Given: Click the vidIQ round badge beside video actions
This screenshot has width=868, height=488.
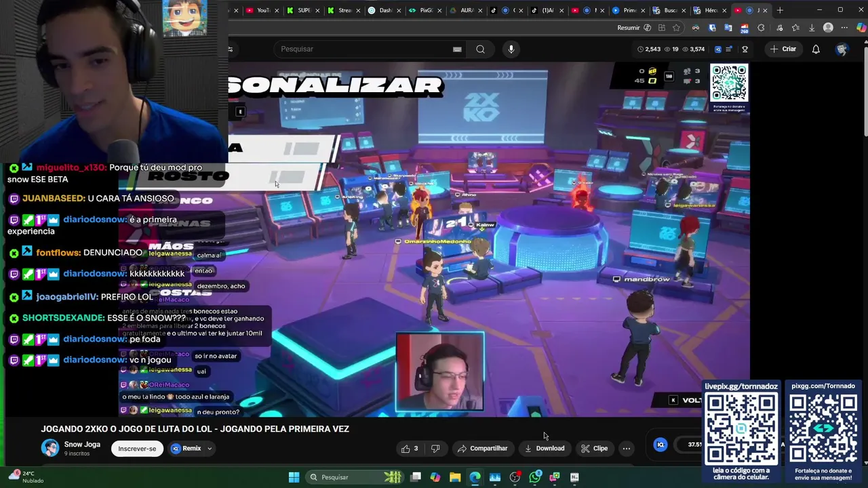Looking at the screenshot, I should pos(660,445).
